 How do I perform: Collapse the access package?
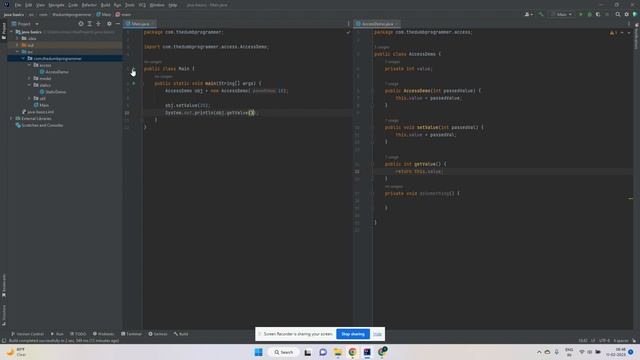tap(29, 65)
